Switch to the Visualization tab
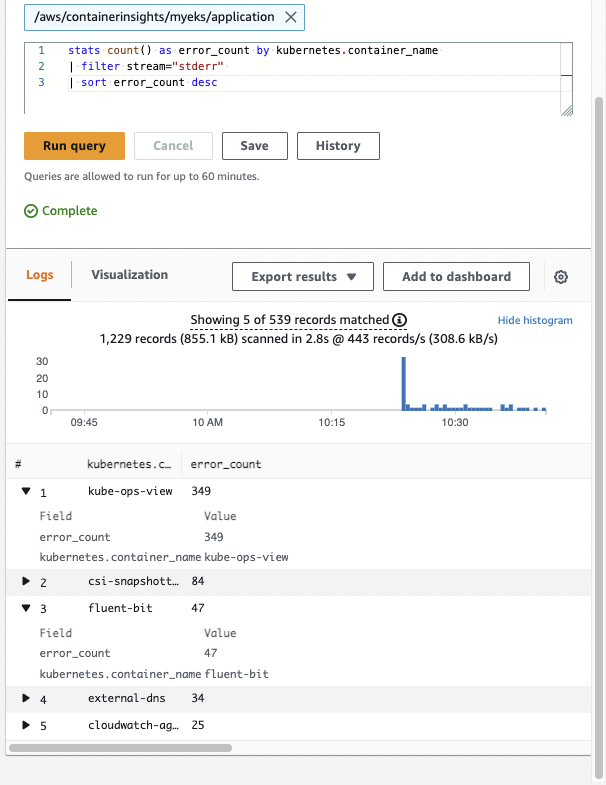This screenshot has height=785, width=606. tap(130, 275)
